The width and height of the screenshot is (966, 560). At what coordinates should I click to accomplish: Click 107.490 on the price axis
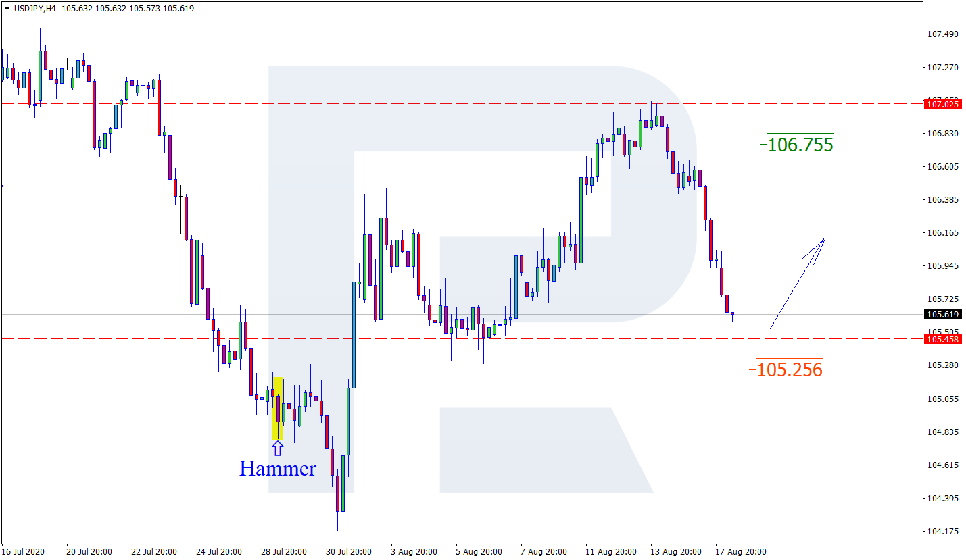pos(944,34)
